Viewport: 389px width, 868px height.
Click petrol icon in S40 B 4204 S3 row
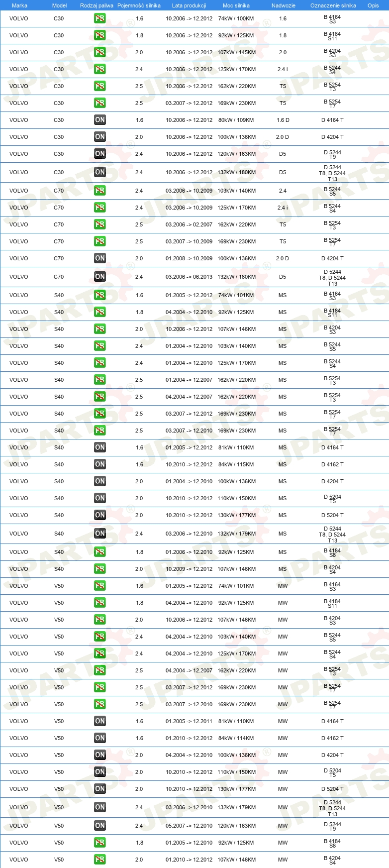[x=100, y=329]
